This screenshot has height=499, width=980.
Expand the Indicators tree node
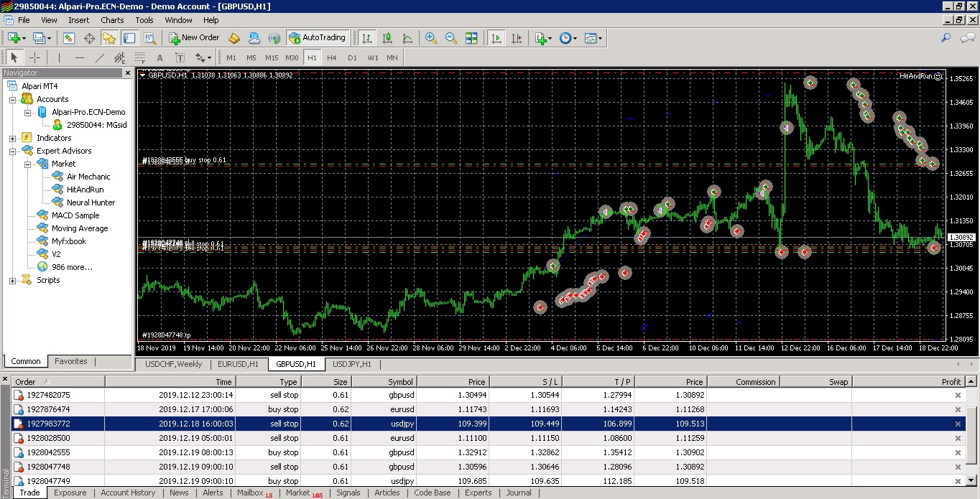coord(13,138)
